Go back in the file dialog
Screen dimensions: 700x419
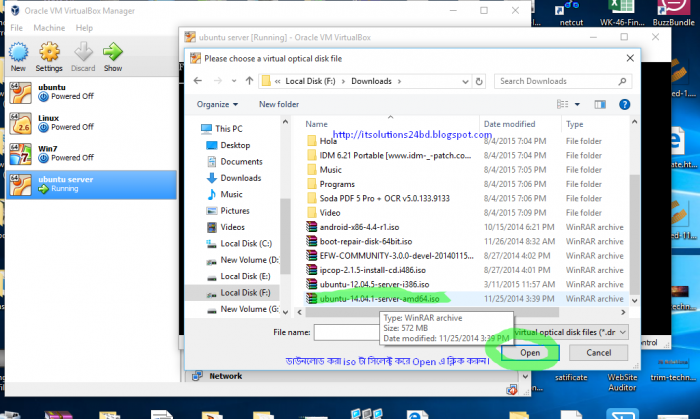[x=198, y=81]
